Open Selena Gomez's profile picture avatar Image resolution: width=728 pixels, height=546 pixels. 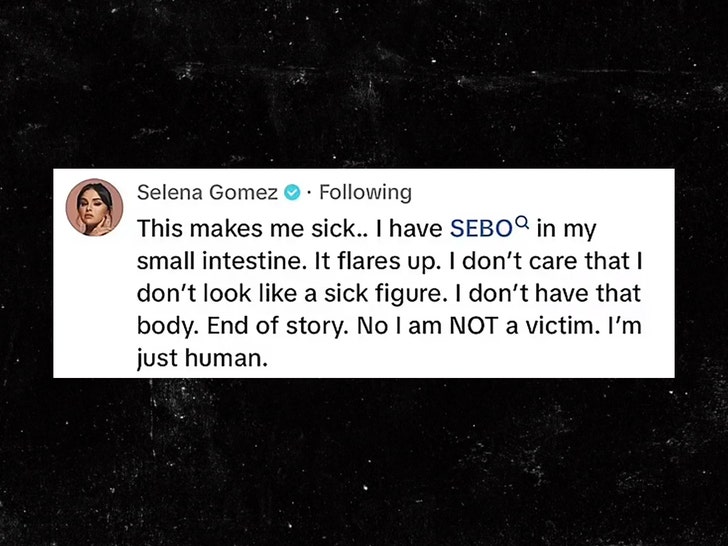[94, 208]
